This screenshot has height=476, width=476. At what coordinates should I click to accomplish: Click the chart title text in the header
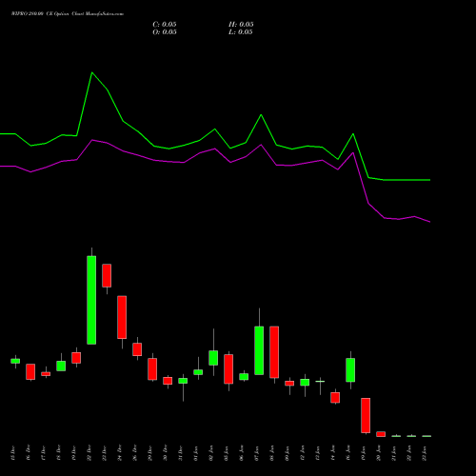pos(68,14)
